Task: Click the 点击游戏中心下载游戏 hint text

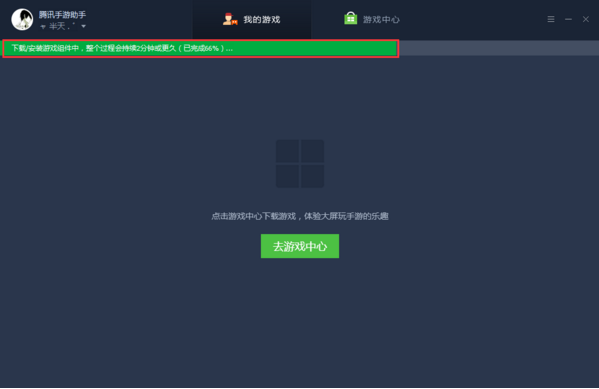Action: point(300,216)
